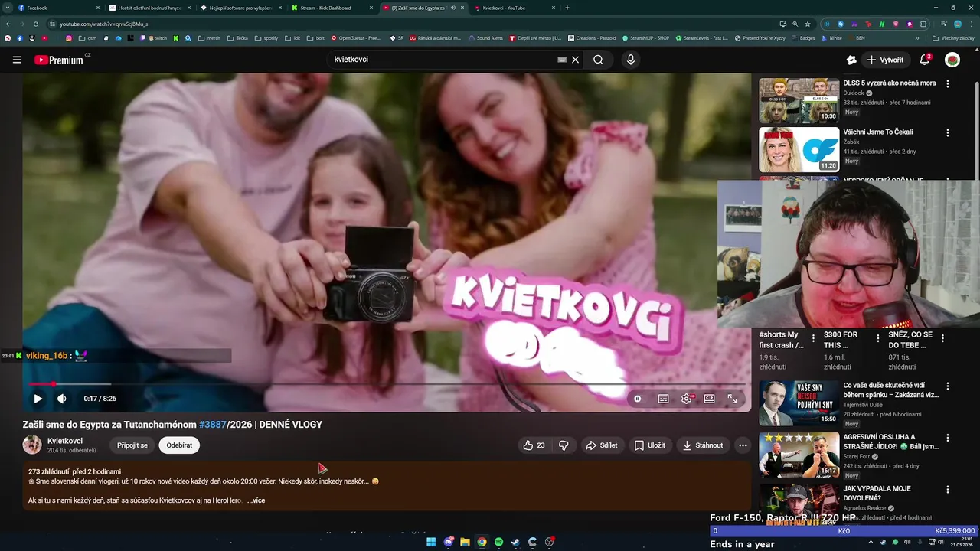Image resolution: width=980 pixels, height=551 pixels.
Task: Open Steam from the taskbar
Action: click(515, 542)
